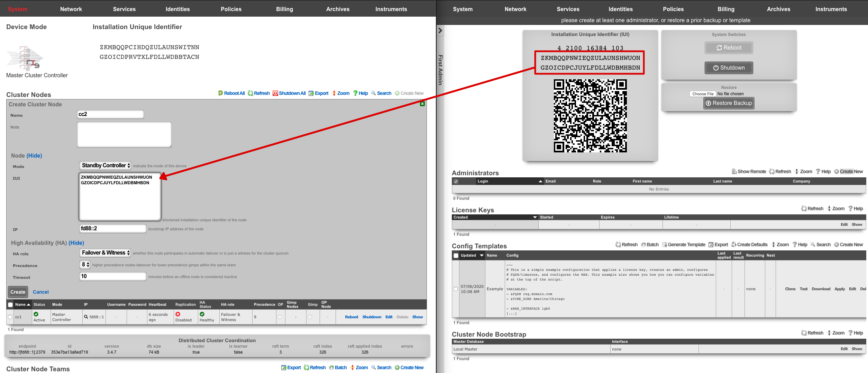Toggle select-all checkbox in Cluster Nodes table

tap(10, 305)
